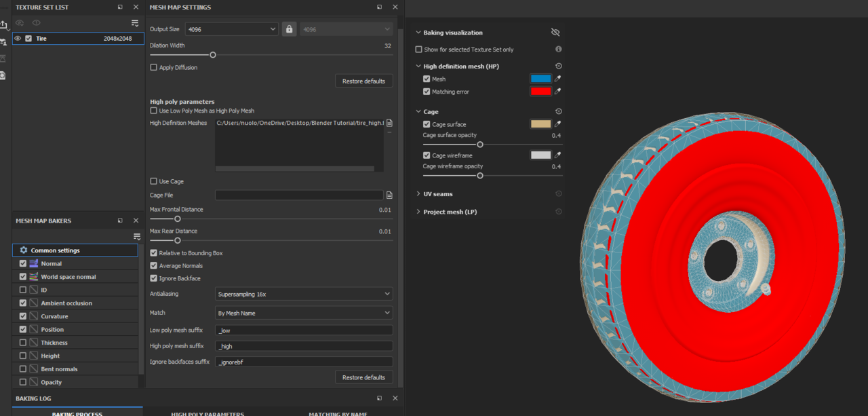The image size is (868, 416).
Task: Open Mesh Map Bakers list options icon
Action: 137,237
